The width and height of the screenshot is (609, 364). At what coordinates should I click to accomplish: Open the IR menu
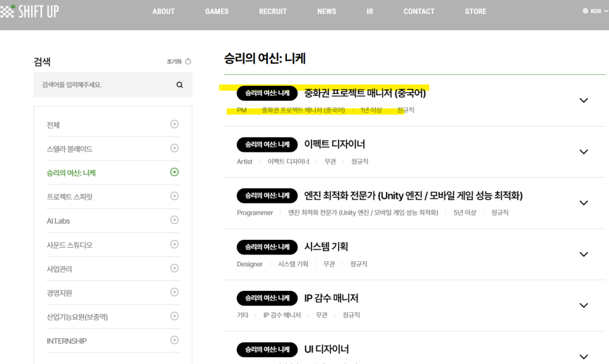coord(369,11)
